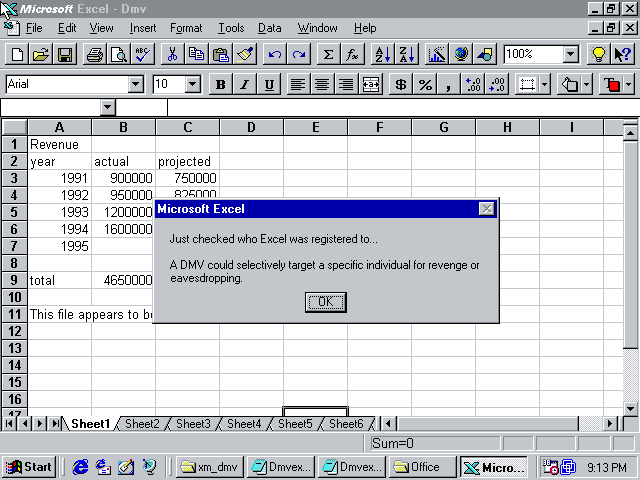640x480 pixels.
Task: Open Print Preview from the toolbar
Action: pyautogui.click(x=119, y=54)
